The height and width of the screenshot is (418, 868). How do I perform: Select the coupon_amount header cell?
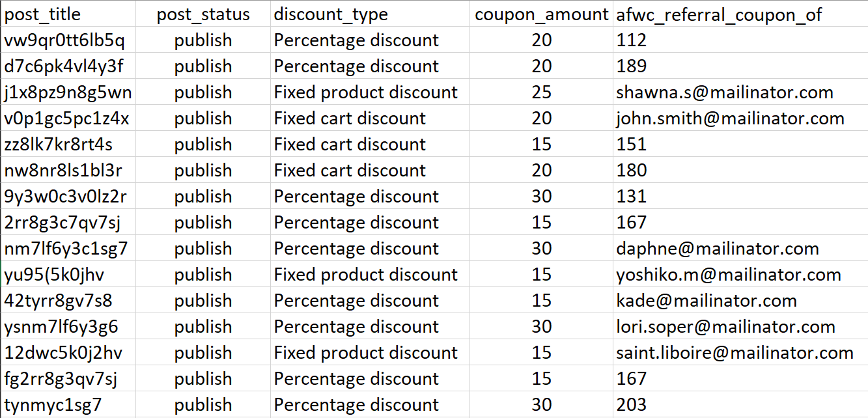(x=541, y=14)
